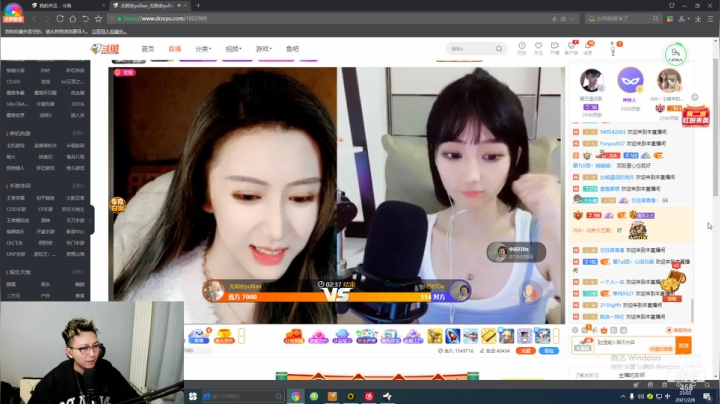Expand the 游戏 dropdown in navigation
This screenshot has height=404, width=720.
coord(264,49)
